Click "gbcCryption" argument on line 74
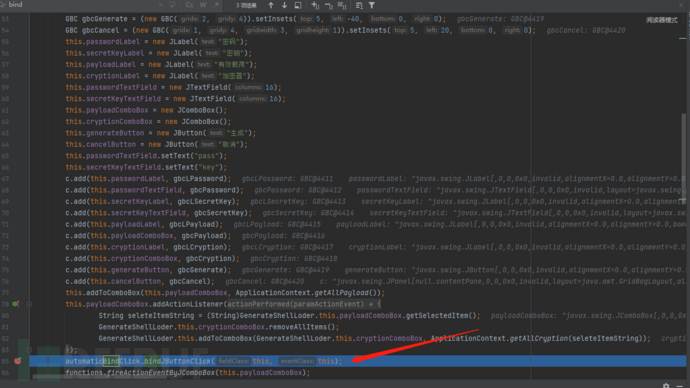Viewport: 690px width, 388px height. [209, 259]
